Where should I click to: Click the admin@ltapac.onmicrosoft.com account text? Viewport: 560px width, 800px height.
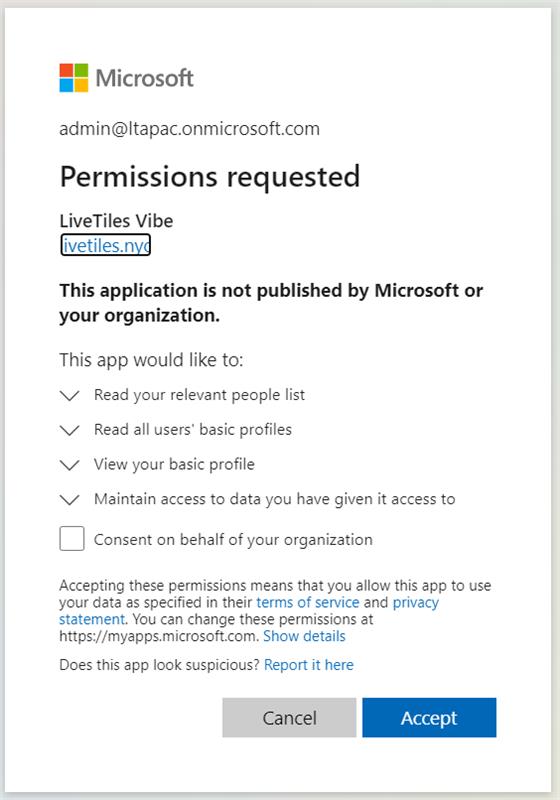click(189, 129)
